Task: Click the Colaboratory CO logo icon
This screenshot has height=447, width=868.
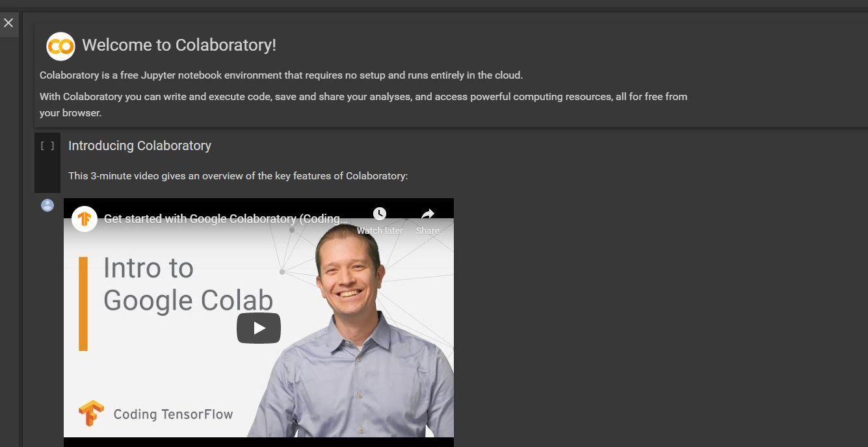Action: point(60,45)
